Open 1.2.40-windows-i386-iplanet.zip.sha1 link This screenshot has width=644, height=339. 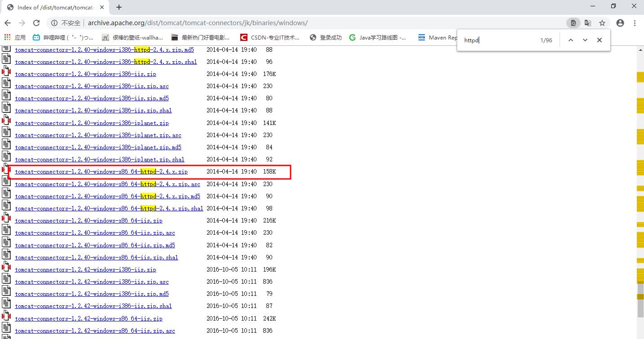(100, 159)
